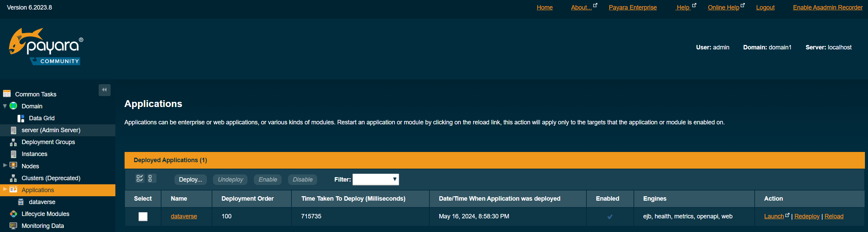The image size is (868, 232).
Task: Check the dataverse row checkbox
Action: (x=143, y=216)
